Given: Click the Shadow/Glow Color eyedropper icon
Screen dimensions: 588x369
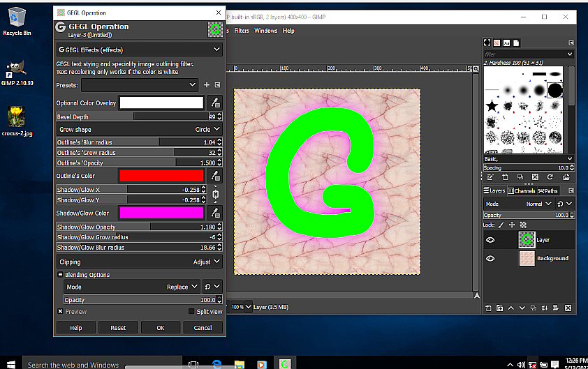Looking at the screenshot, I should [215, 213].
